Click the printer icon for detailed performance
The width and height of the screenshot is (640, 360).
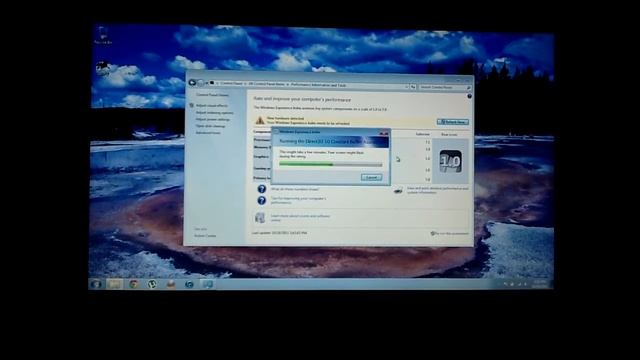pyautogui.click(x=398, y=190)
